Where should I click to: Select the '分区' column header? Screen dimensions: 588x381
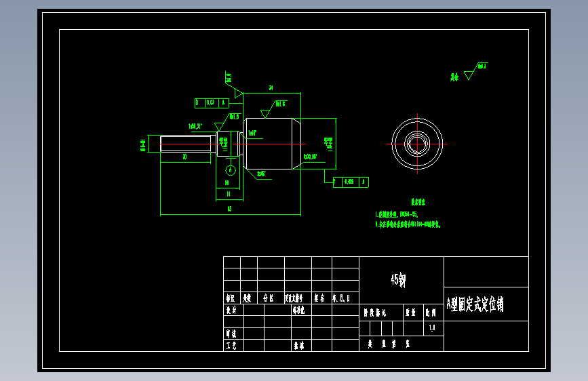click(x=271, y=298)
